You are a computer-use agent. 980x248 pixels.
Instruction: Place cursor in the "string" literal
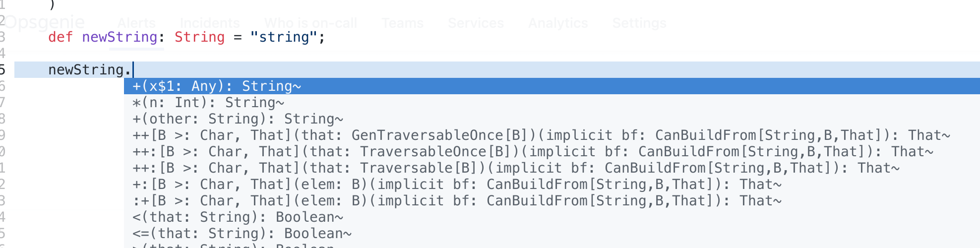284,37
